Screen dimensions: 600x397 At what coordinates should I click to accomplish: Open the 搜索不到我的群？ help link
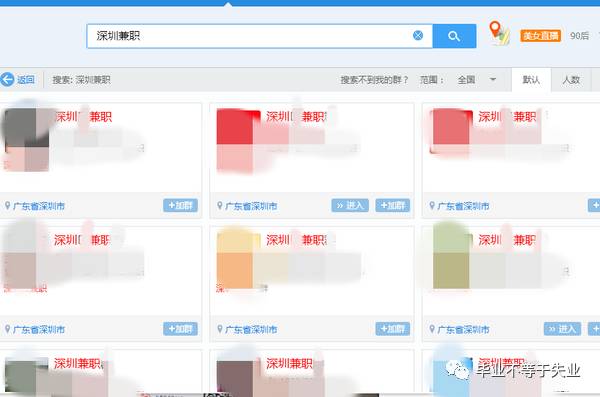[x=374, y=80]
